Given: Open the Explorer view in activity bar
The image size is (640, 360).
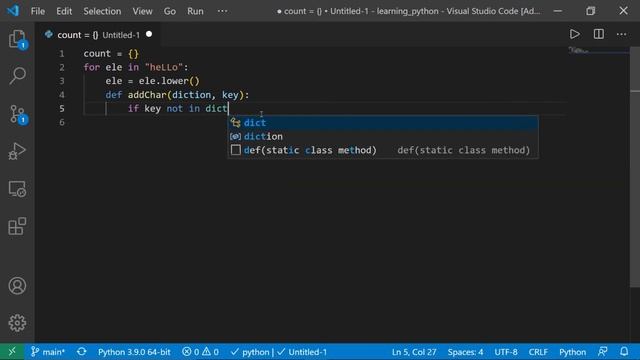Looking at the screenshot, I should [x=17, y=39].
